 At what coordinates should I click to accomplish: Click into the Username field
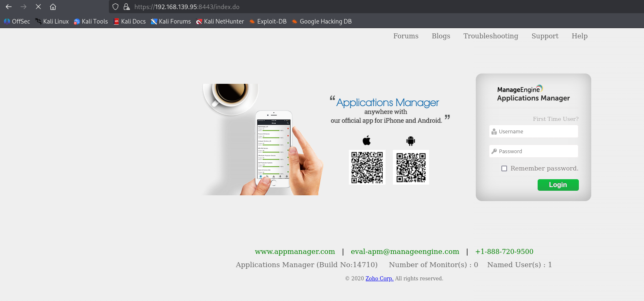(536, 132)
